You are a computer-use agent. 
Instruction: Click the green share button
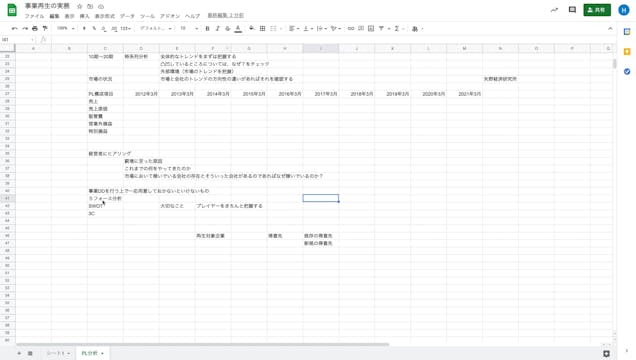pos(597,10)
